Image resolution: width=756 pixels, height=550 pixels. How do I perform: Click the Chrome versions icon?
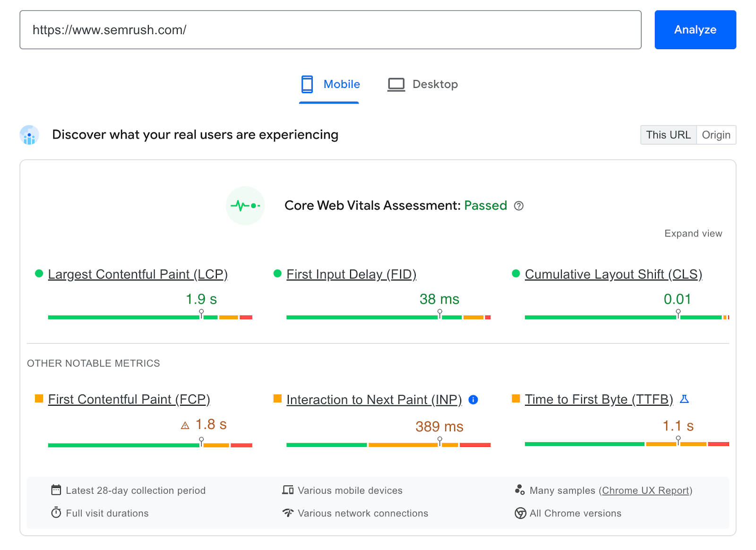[x=520, y=513]
